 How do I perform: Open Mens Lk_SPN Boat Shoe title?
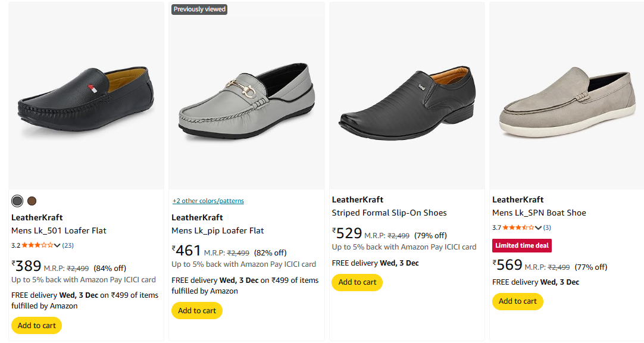click(x=539, y=213)
